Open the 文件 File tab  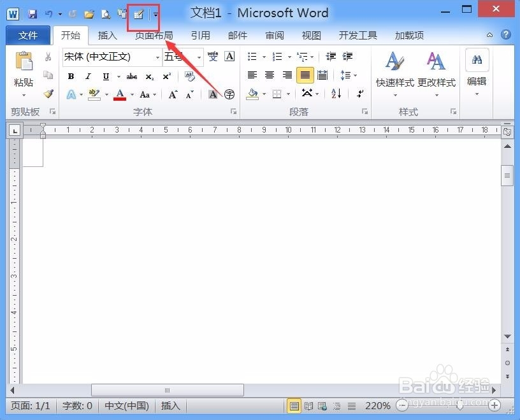28,35
